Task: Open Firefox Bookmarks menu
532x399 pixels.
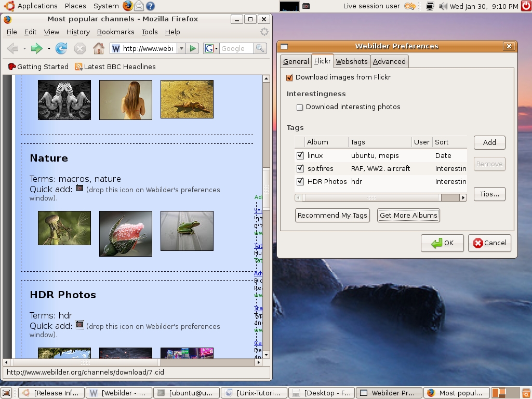Action: tap(116, 32)
